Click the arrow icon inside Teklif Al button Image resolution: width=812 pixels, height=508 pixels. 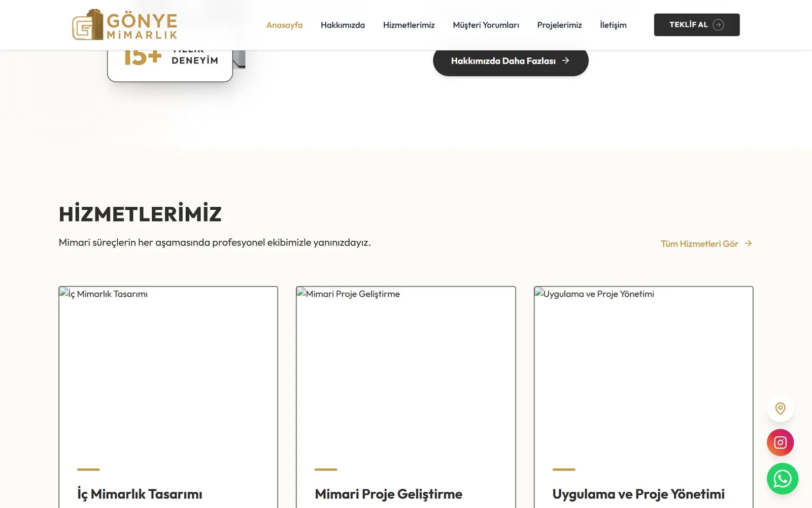click(x=718, y=25)
